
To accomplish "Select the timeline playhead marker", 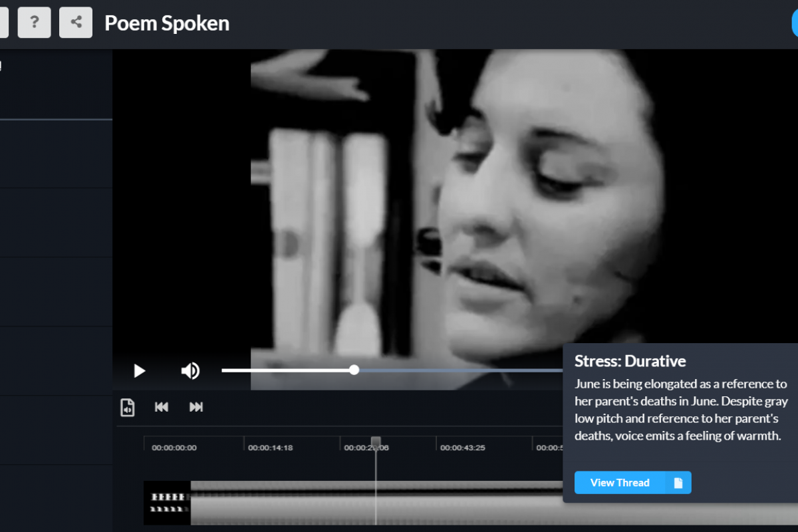I will click(376, 442).
